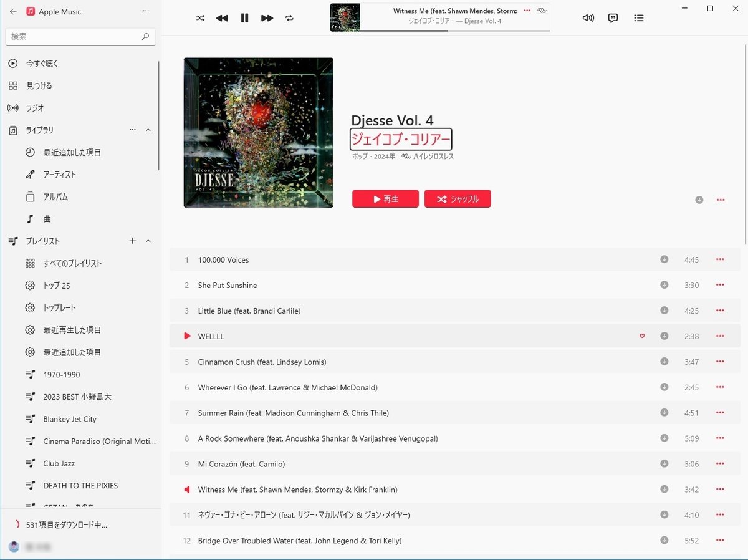This screenshot has width=748, height=560.
Task: Open more options for A Rock Somewhere
Action: tap(720, 438)
